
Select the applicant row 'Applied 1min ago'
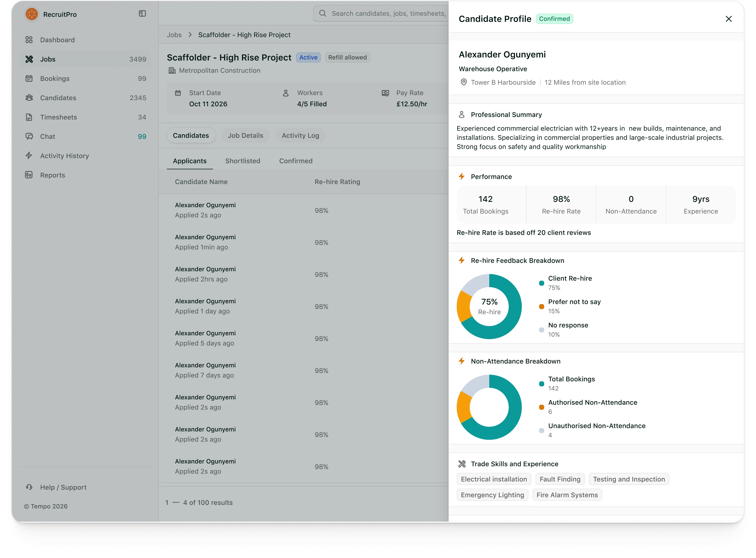pyautogui.click(x=303, y=242)
